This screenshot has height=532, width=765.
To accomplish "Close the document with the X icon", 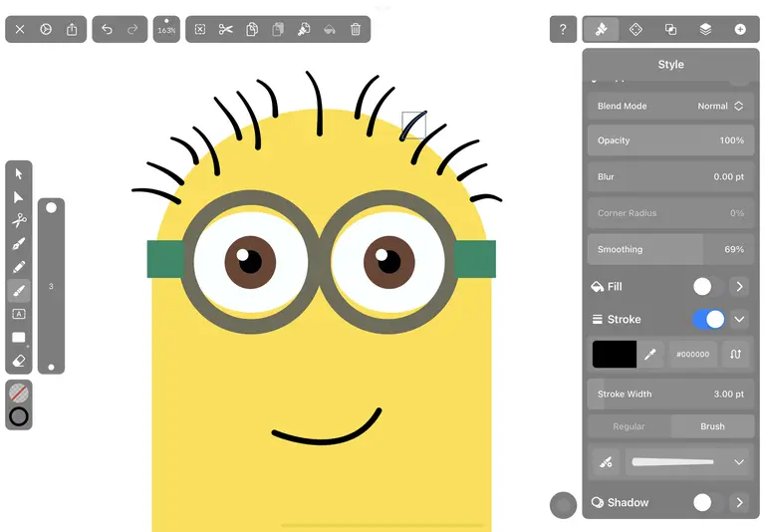I will coord(20,29).
